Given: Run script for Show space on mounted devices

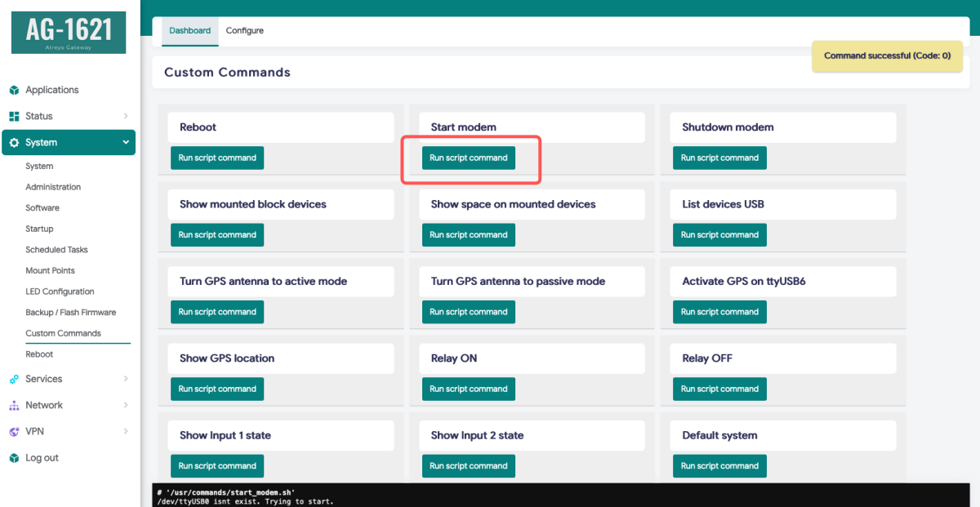Looking at the screenshot, I should (469, 235).
